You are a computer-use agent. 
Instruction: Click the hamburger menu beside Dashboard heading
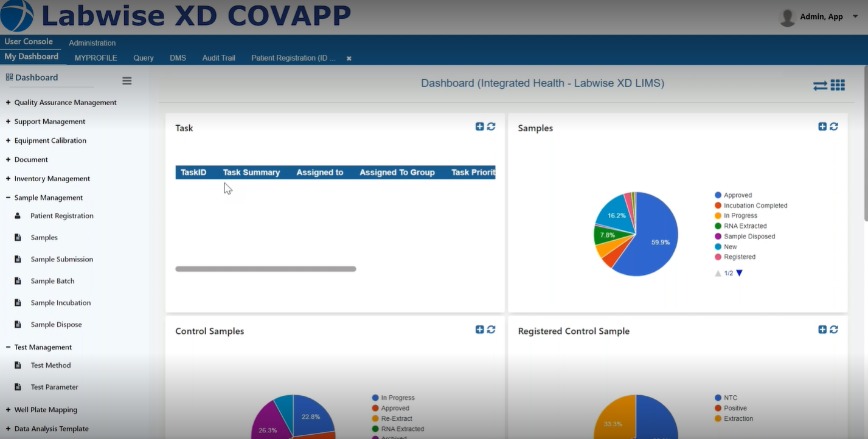point(127,80)
